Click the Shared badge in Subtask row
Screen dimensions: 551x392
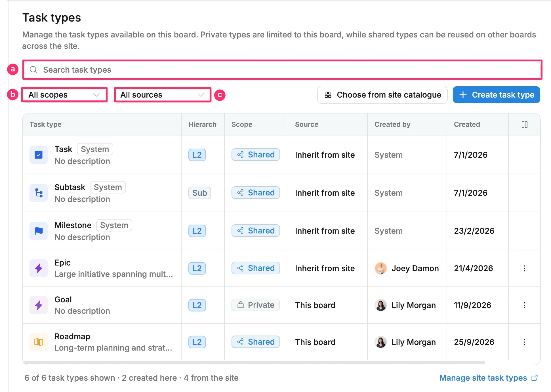coord(256,193)
